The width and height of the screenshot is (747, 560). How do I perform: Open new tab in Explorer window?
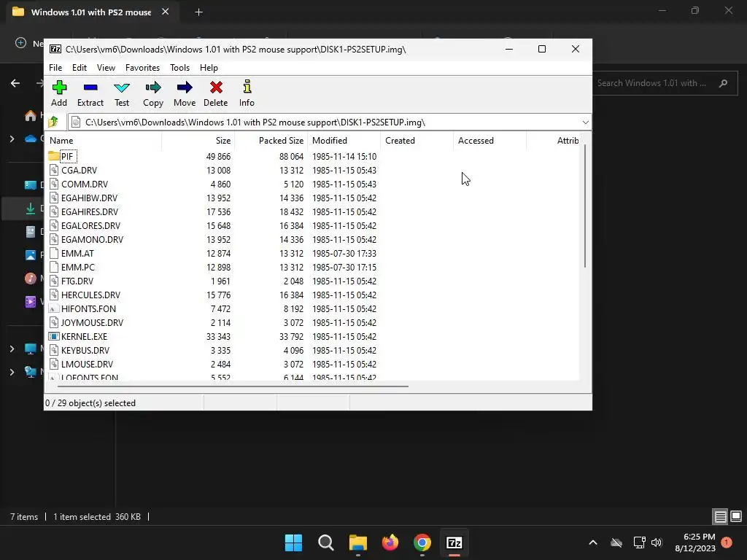(198, 12)
